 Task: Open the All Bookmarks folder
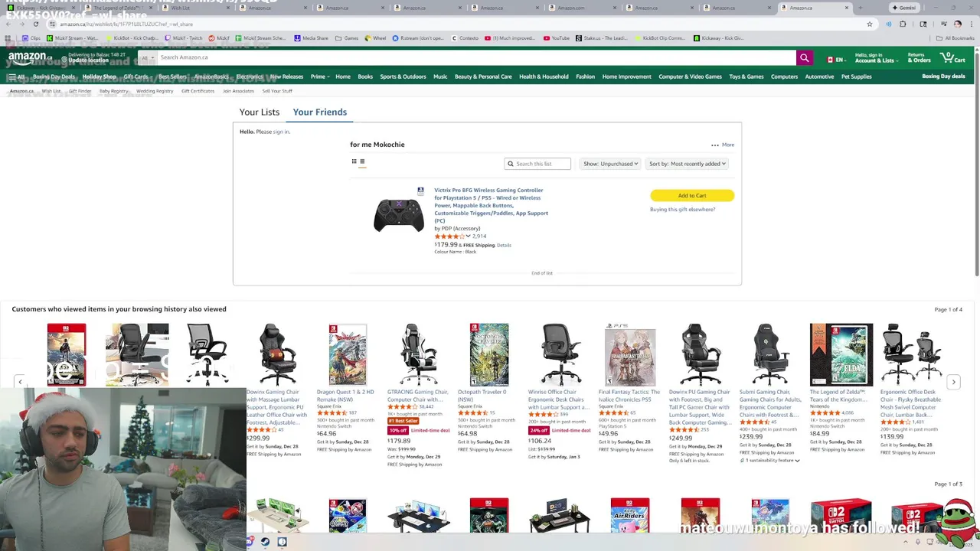955,38
